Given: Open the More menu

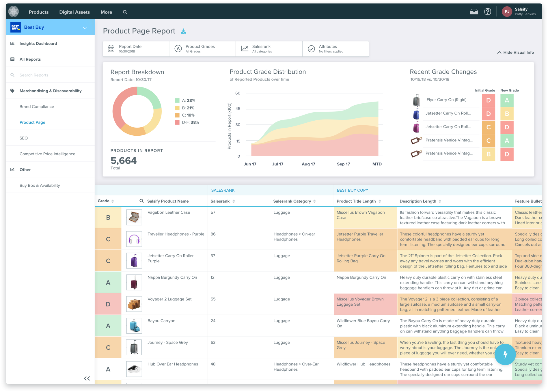Looking at the screenshot, I should [x=106, y=12].
